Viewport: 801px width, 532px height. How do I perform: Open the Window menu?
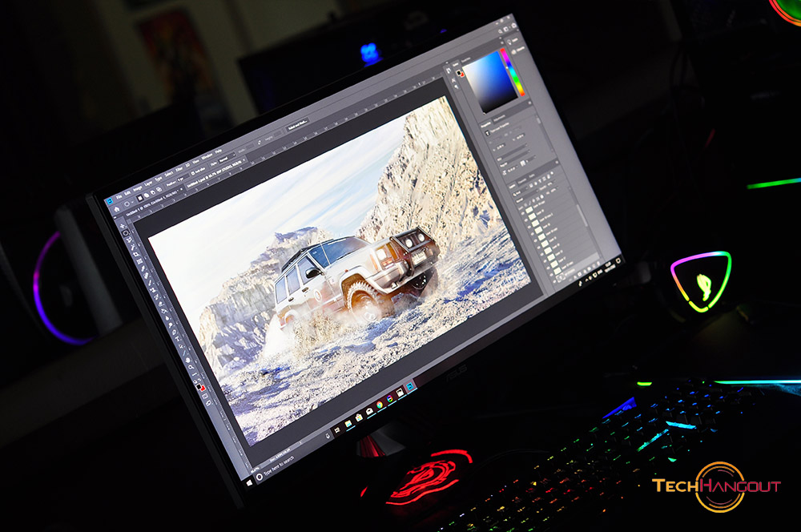pyautogui.click(x=207, y=156)
